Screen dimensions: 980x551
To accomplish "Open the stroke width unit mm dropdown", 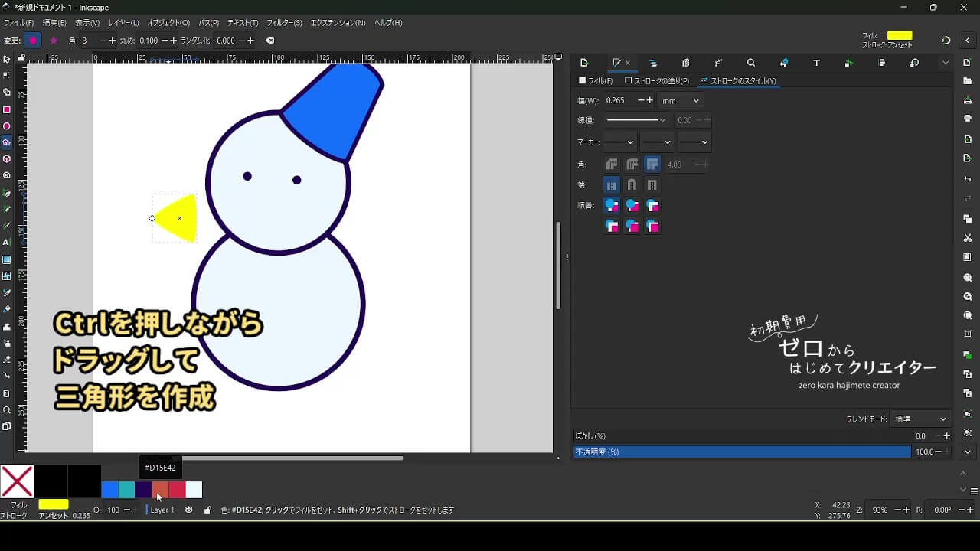I will (680, 100).
